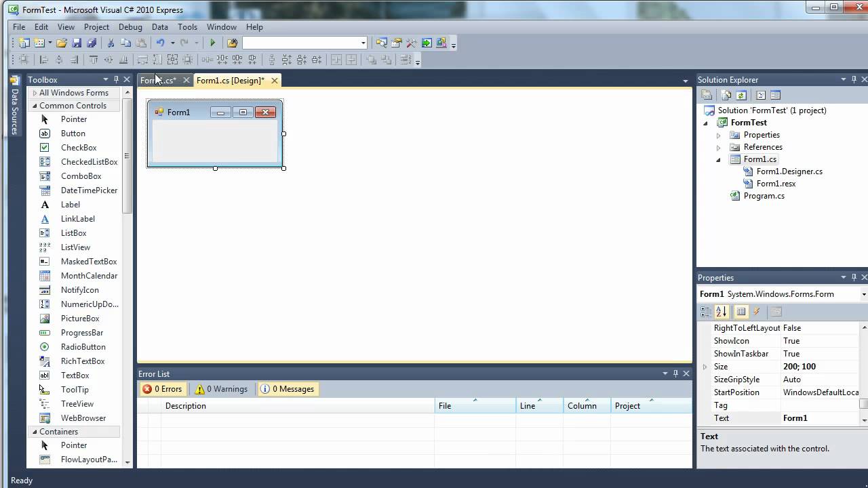
Task: Click the Data Sources side tab icon
Action: pos(14,81)
